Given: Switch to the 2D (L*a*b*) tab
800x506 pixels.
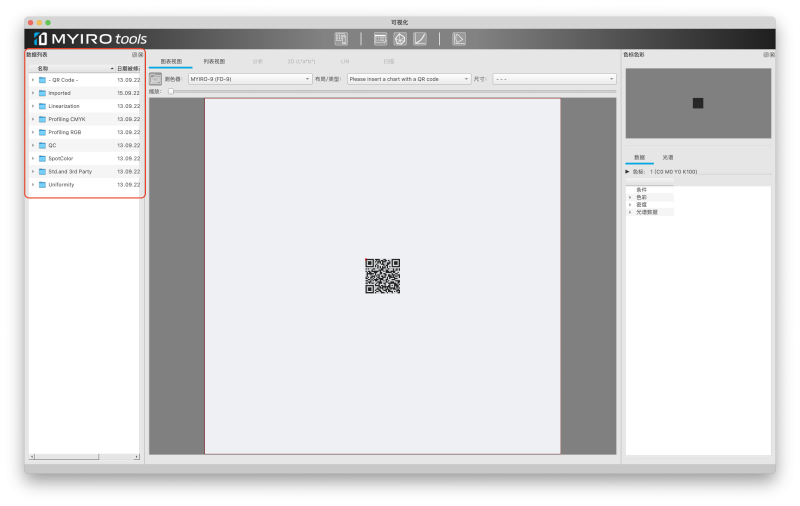Looking at the screenshot, I should pos(301,61).
